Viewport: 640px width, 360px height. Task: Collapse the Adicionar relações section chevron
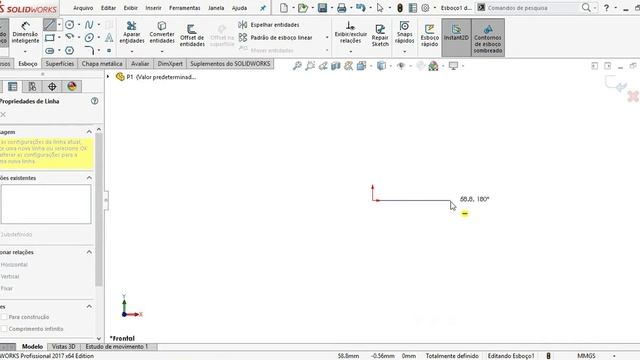(89, 252)
